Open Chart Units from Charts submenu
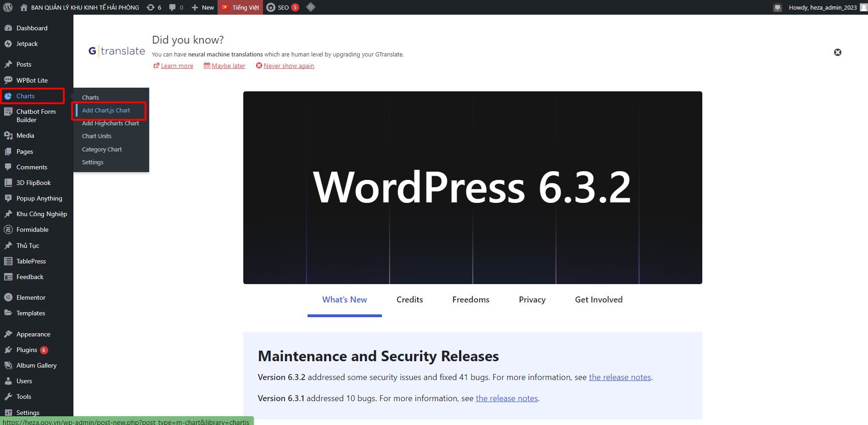 [x=97, y=136]
